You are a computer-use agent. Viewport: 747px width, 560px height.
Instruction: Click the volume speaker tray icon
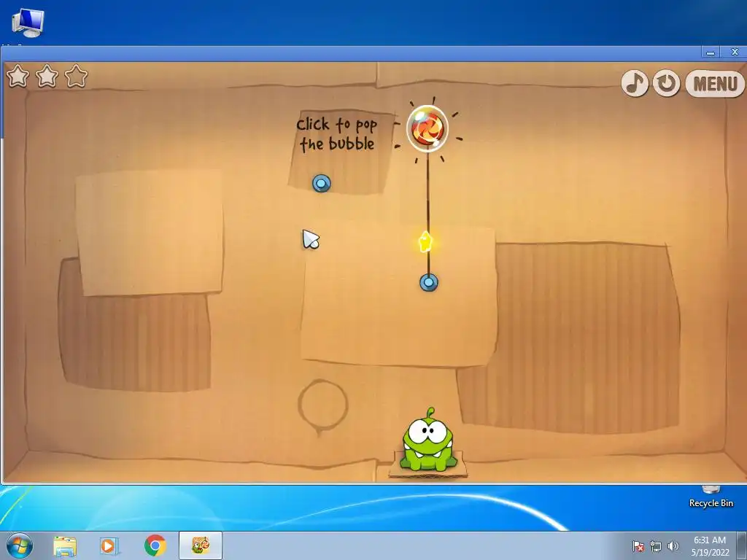tap(673, 545)
